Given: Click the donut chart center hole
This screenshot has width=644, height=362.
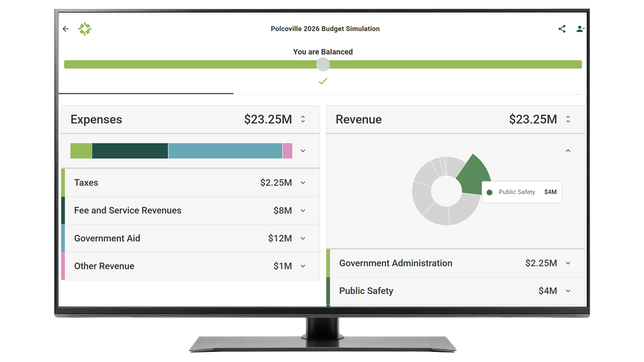Looking at the screenshot, I should point(446,191).
